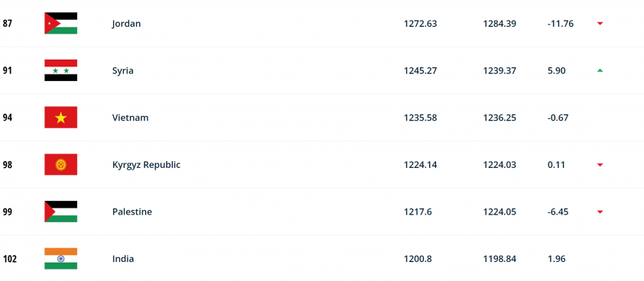Screen dimensions: 644x281
Task: Open the Vietnam team link
Action: [x=130, y=118]
